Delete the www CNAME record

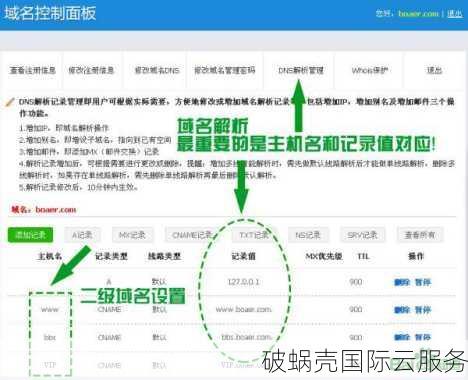[x=402, y=310]
